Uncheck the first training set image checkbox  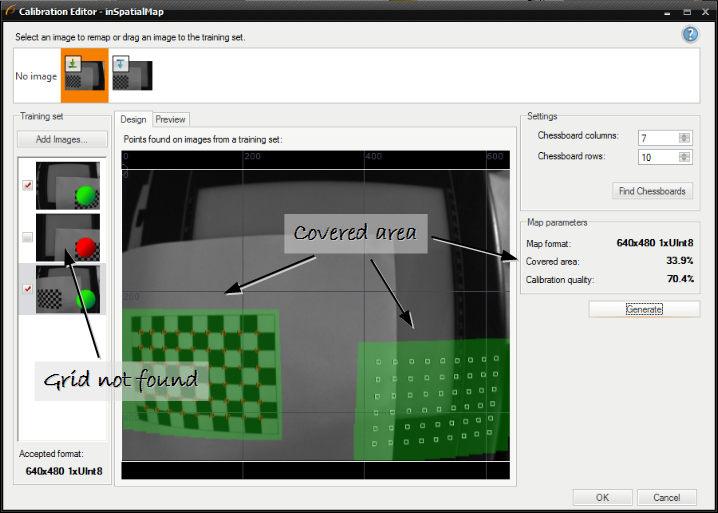tap(27, 184)
